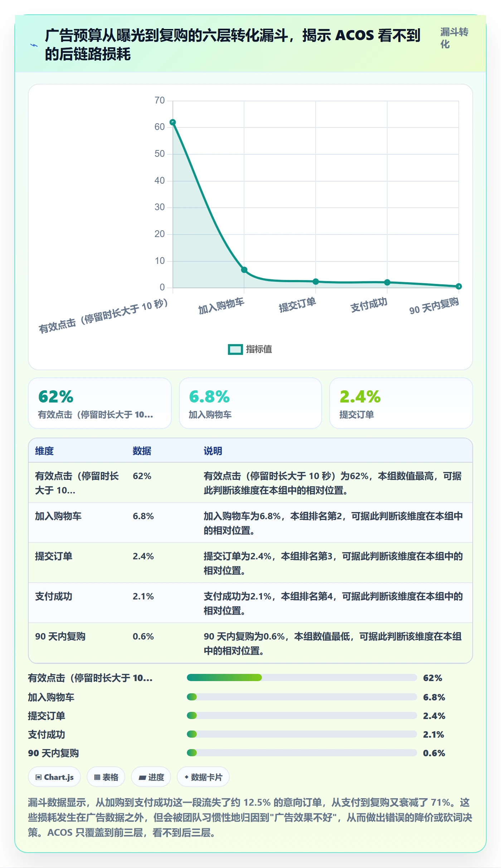Select the Chart.js chip
Screen dimensions: 501x868
pyautogui.click(x=54, y=777)
